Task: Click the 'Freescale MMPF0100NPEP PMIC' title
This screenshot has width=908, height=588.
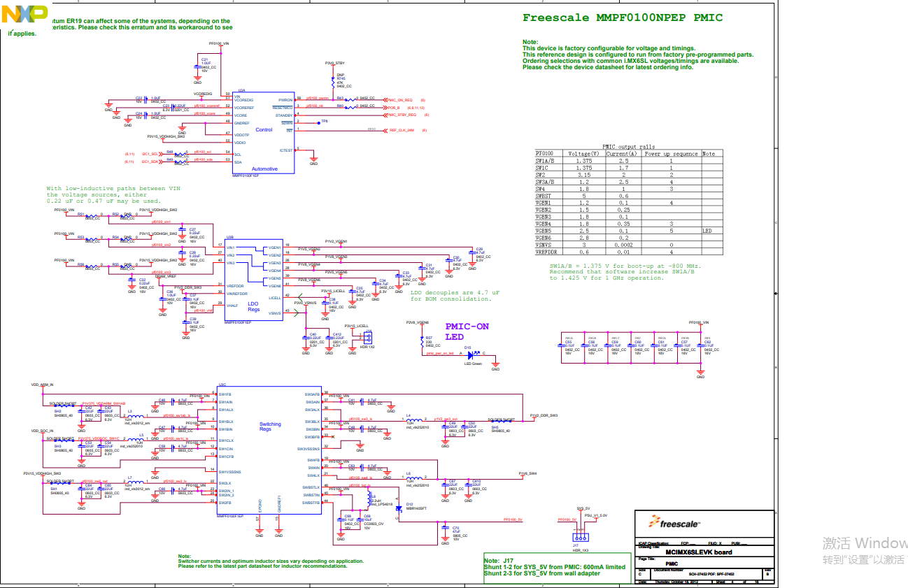Action: 623,17
